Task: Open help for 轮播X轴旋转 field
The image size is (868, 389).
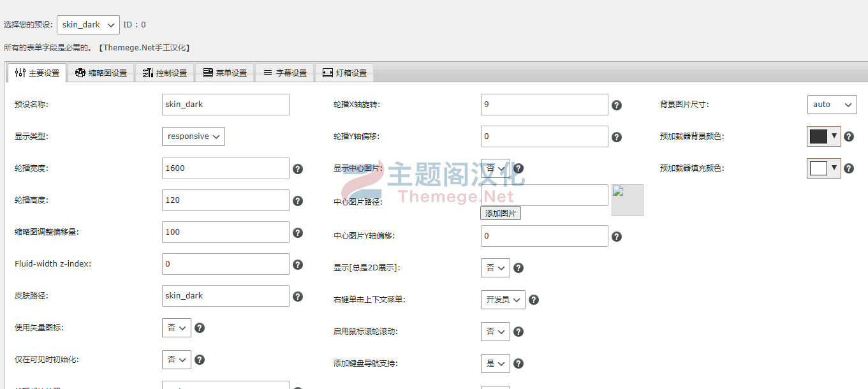Action: click(616, 105)
